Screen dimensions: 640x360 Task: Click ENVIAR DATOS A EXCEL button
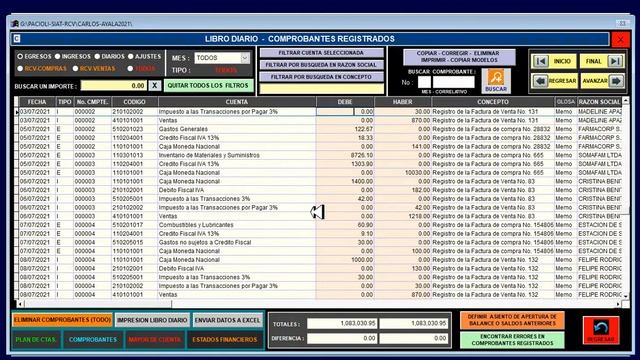(x=227, y=320)
